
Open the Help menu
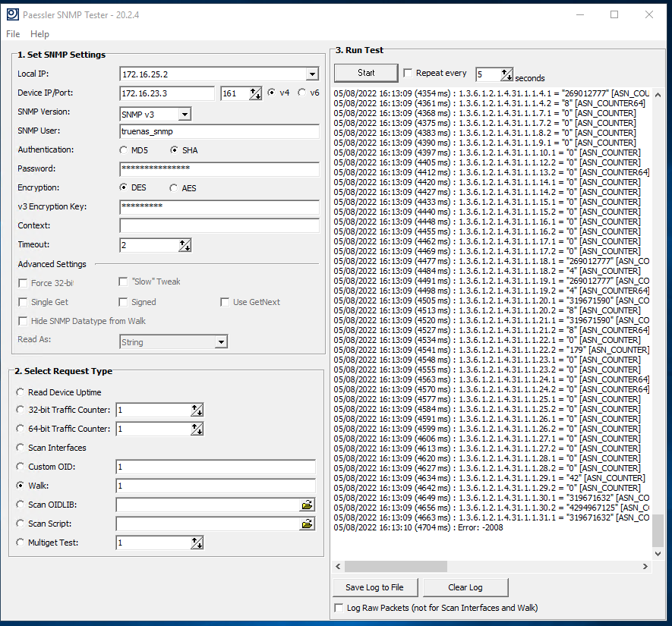tap(39, 34)
